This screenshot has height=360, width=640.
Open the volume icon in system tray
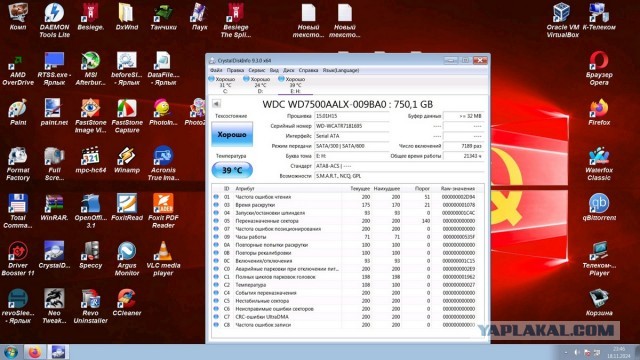coord(577,352)
